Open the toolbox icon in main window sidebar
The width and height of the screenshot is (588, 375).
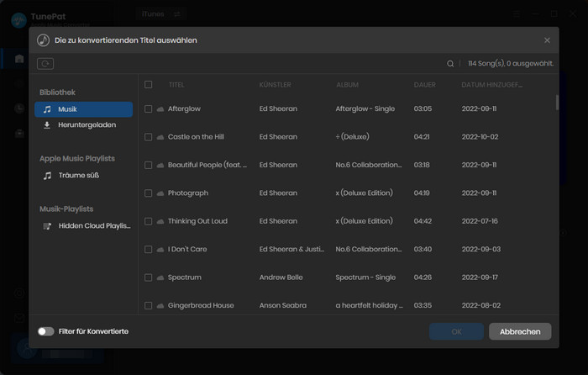(19, 133)
